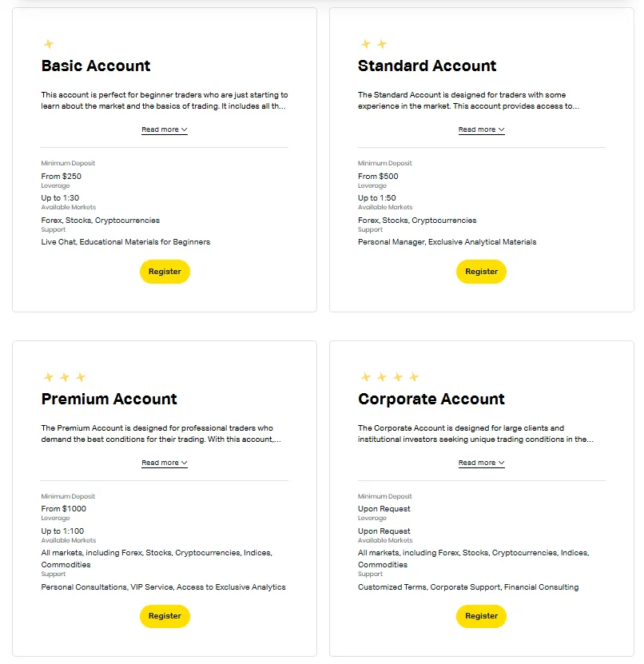Viewport: 644px width, 664px height.
Task: Expand Read more in Standard Account card
Action: (x=481, y=129)
